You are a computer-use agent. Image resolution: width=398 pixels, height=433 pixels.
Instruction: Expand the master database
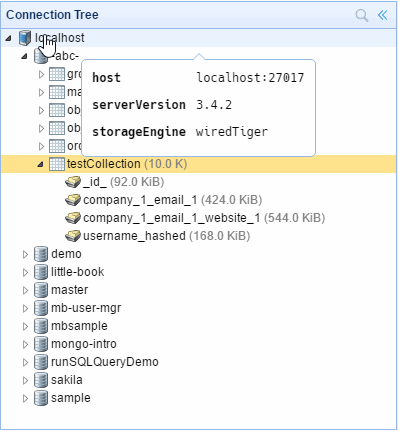coord(25,290)
